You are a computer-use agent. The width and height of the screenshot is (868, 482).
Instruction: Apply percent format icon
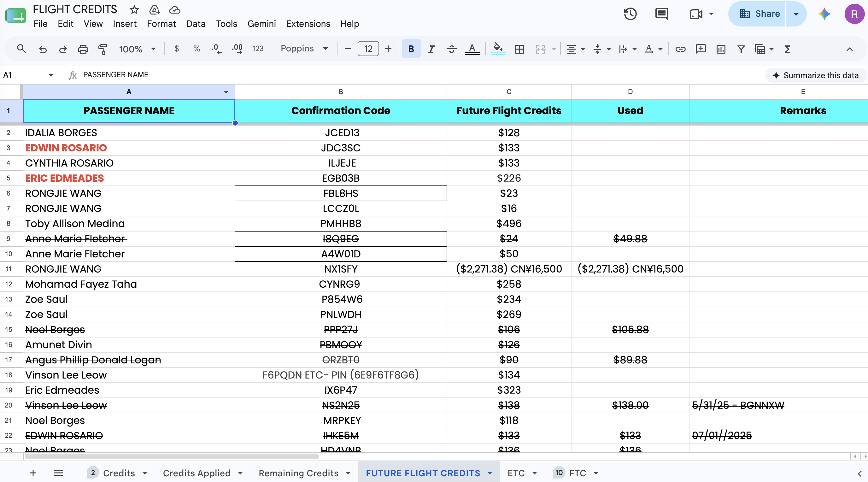pos(197,49)
